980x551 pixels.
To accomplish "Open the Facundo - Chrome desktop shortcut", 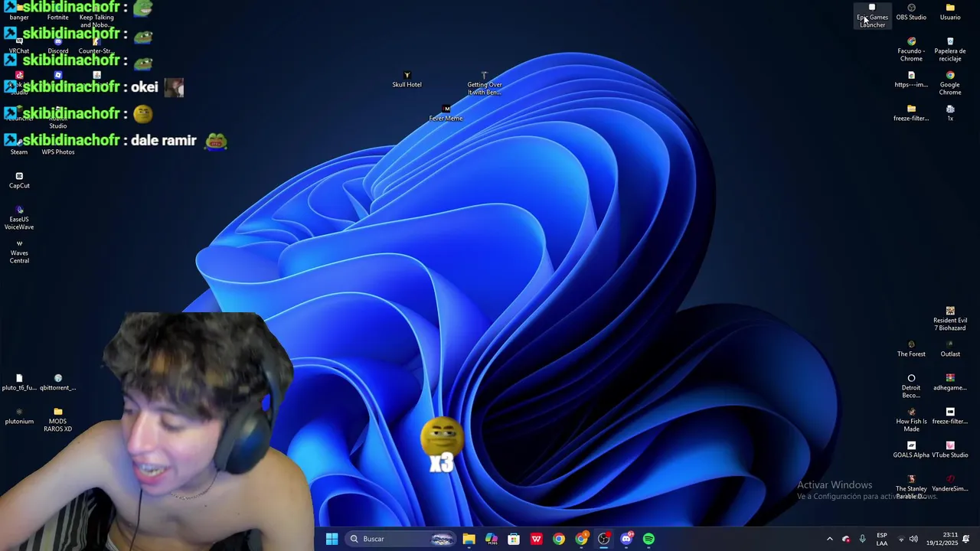I will [x=911, y=50].
